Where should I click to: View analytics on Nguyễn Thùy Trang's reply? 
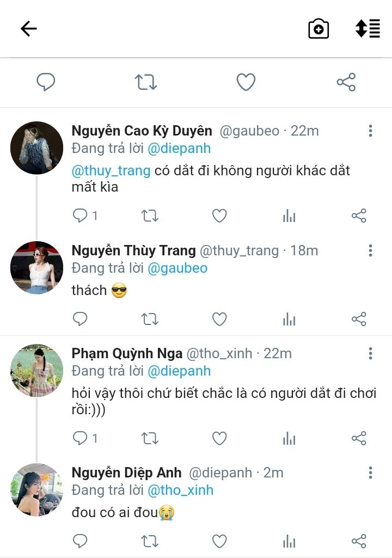click(289, 319)
